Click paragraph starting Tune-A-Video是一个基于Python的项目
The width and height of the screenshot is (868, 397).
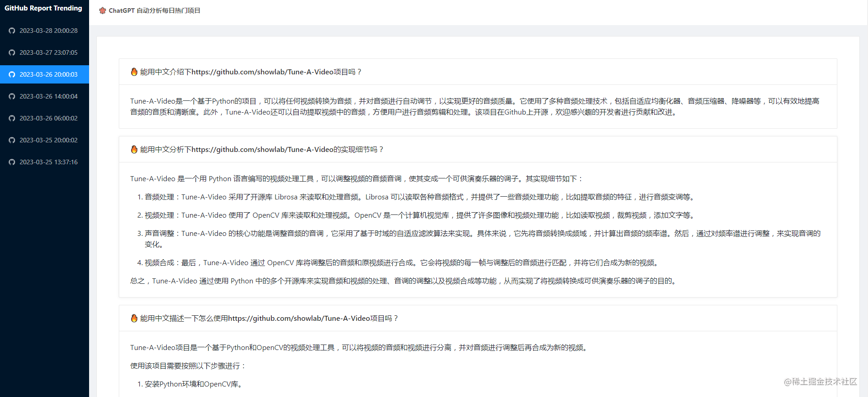[x=475, y=106]
